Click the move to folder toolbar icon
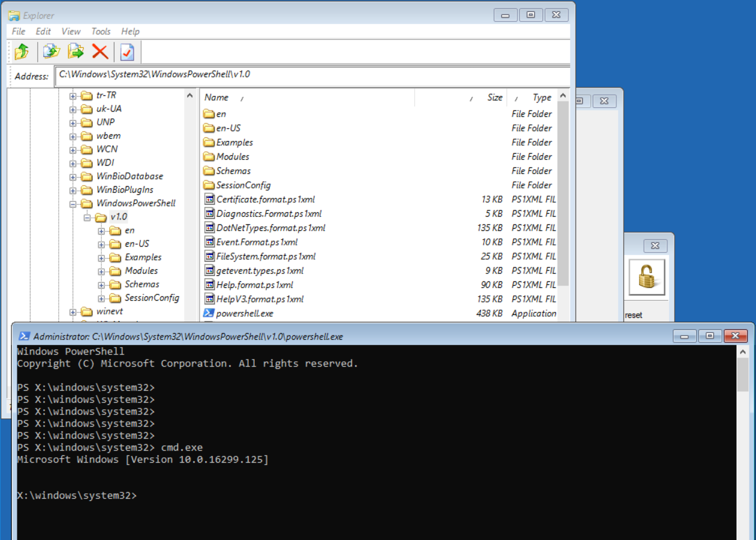This screenshot has height=540, width=756. [76, 52]
